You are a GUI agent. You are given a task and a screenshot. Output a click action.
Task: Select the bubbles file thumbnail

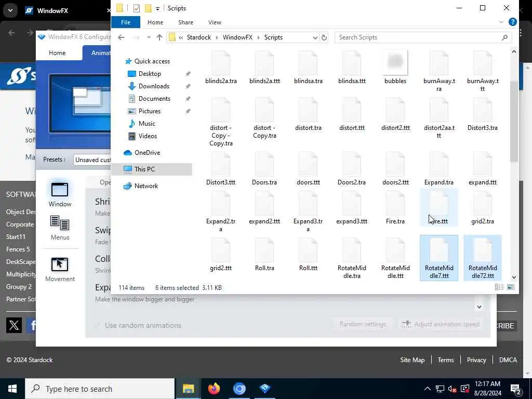(395, 62)
